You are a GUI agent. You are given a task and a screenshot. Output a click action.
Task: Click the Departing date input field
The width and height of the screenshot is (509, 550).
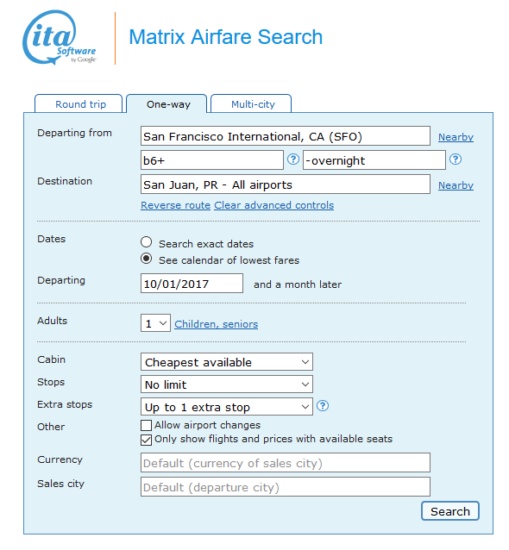pyautogui.click(x=192, y=283)
